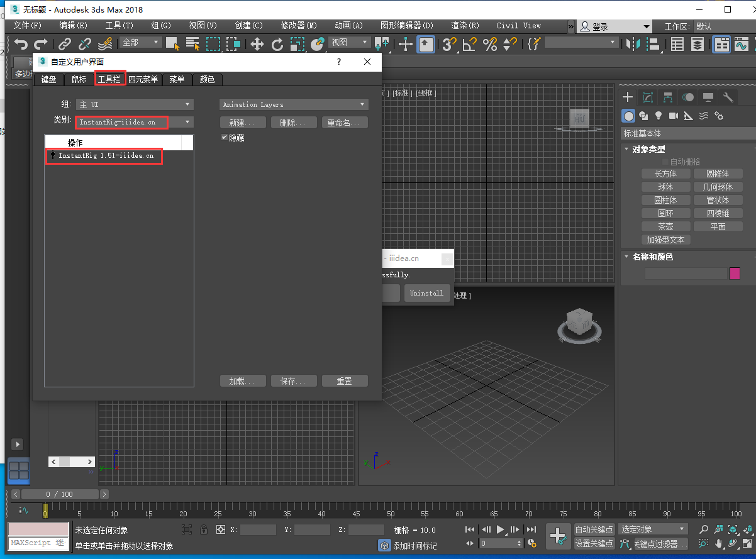Toggle the 设置关键点 set key mode
This screenshot has width=756, height=559.
594,543
